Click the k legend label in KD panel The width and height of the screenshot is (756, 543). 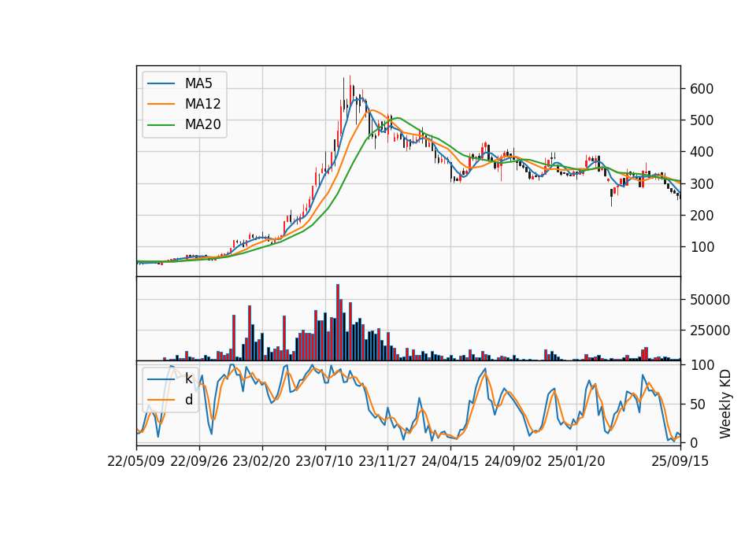click(x=188, y=379)
